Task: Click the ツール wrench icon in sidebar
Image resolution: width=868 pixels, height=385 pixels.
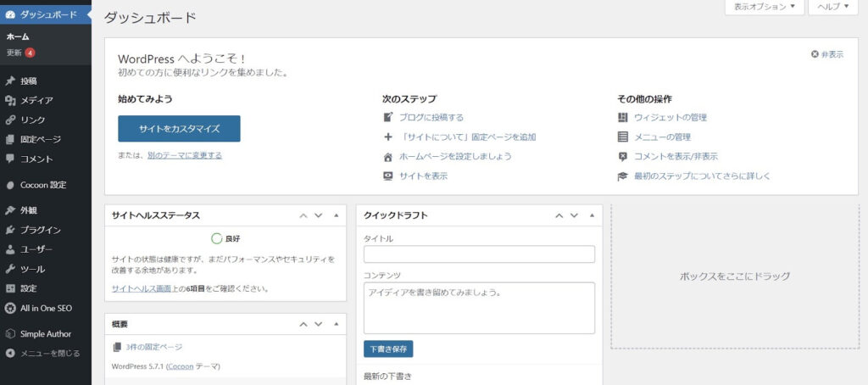Action: pyautogui.click(x=10, y=269)
